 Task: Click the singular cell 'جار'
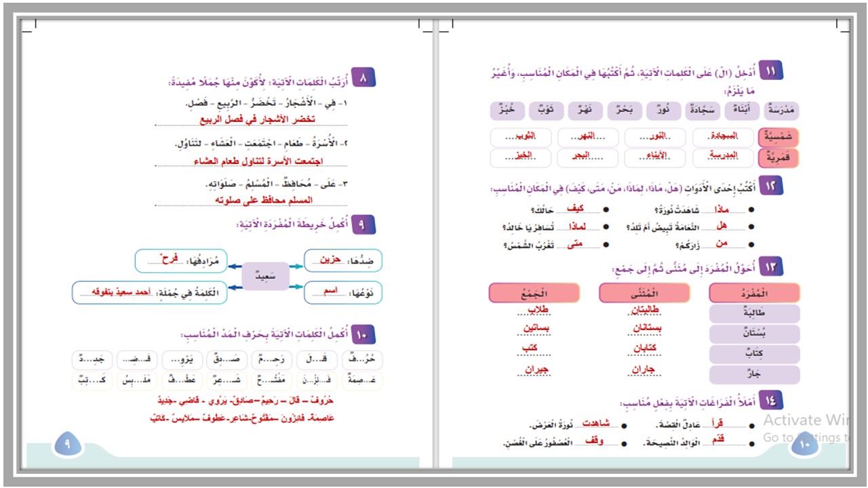click(754, 375)
